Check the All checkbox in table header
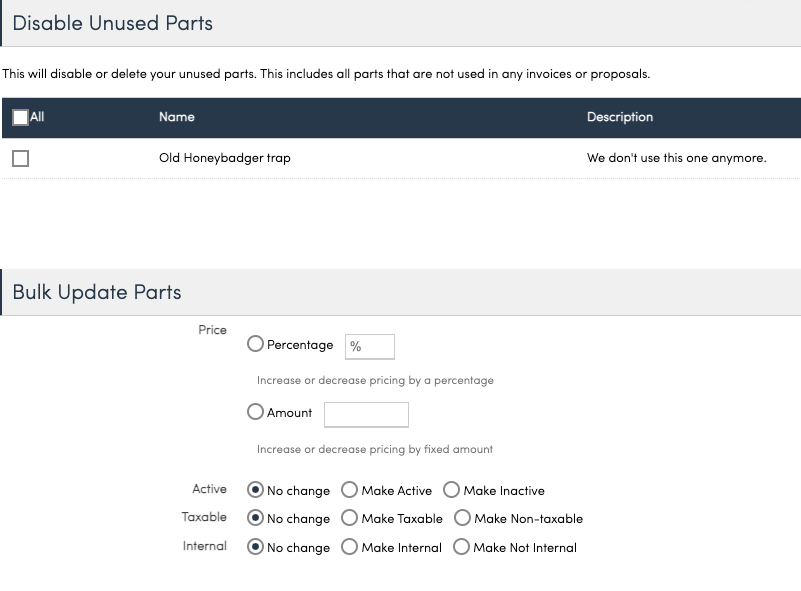 click(x=20, y=117)
